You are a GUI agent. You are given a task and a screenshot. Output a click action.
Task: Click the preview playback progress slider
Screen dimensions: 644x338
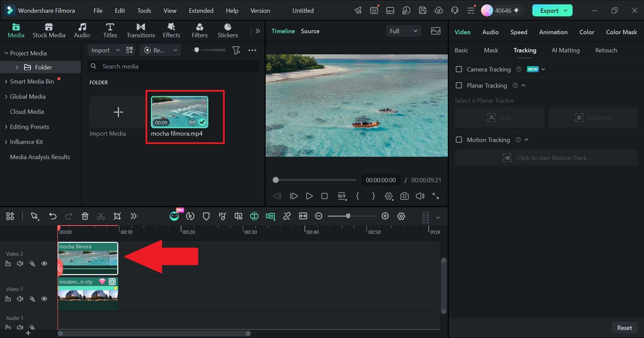pyautogui.click(x=315, y=180)
